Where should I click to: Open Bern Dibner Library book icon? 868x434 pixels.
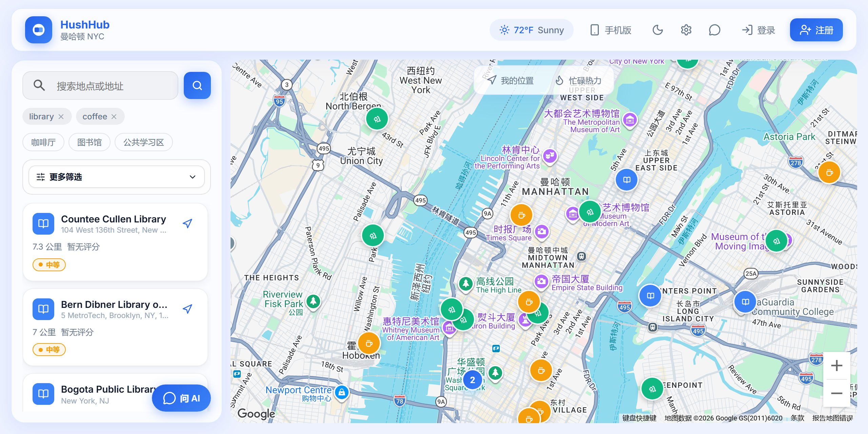(43, 309)
